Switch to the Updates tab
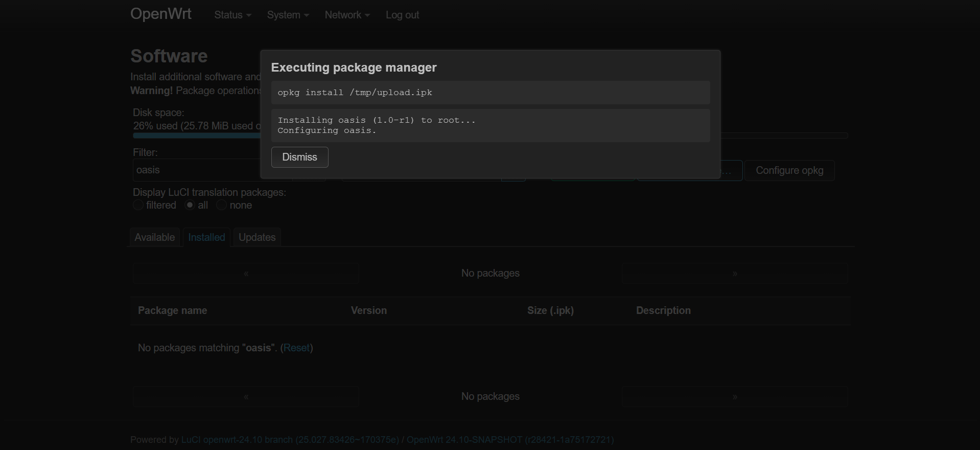 [x=257, y=237]
